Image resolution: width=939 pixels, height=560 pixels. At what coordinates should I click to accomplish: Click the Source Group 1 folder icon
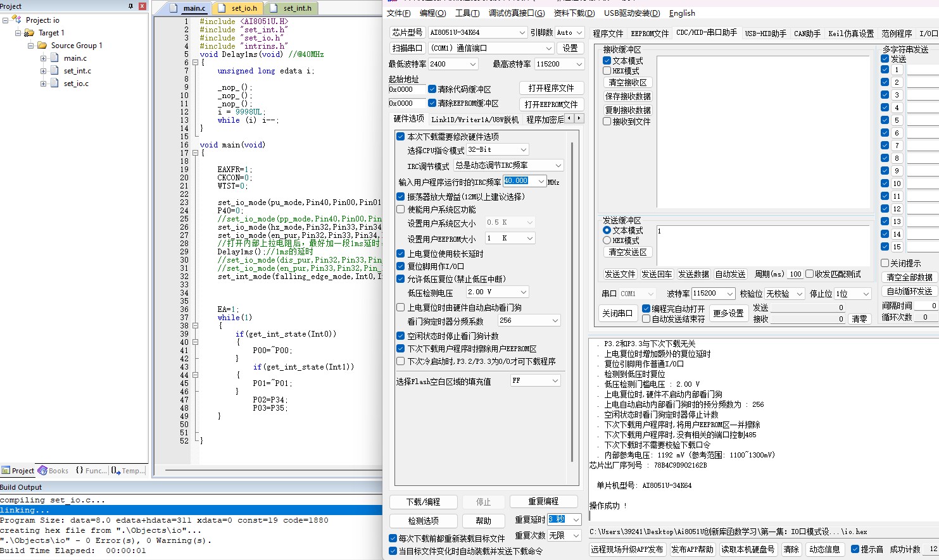[x=42, y=46]
